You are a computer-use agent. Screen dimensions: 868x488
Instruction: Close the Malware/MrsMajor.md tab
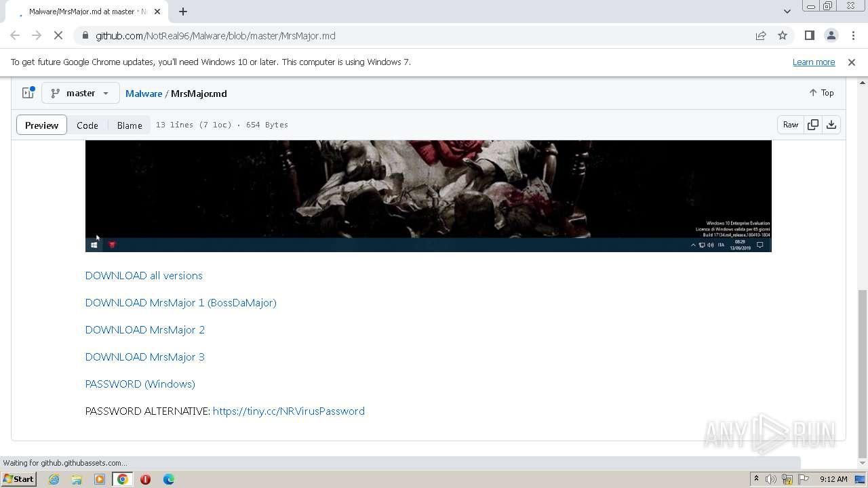point(157,12)
